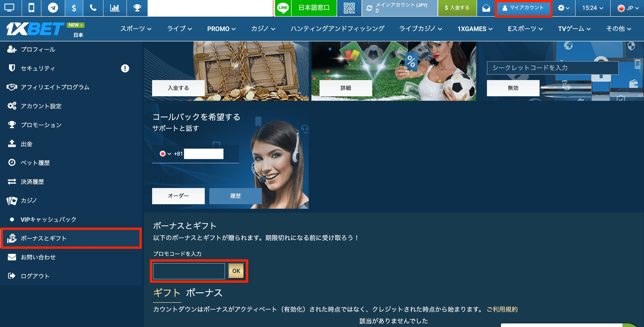The width and height of the screenshot is (644, 327).
Task: Expand the スポーツ menu
Action: [136, 29]
